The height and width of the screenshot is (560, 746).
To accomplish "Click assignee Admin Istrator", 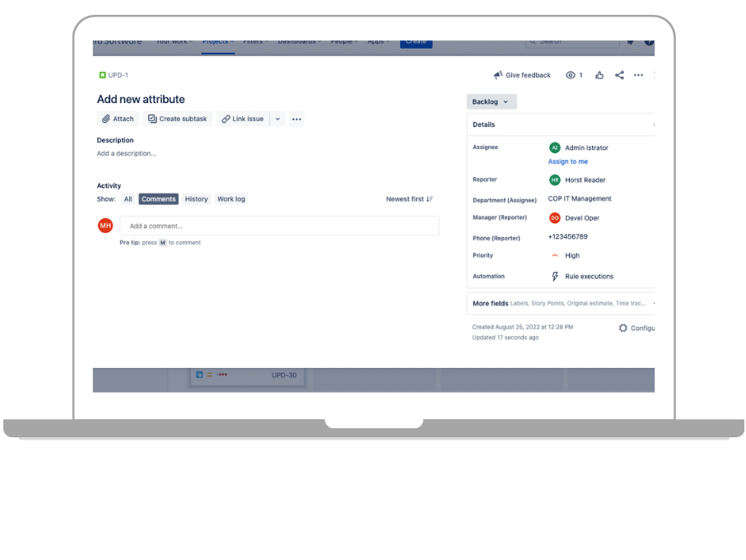I will (x=586, y=147).
